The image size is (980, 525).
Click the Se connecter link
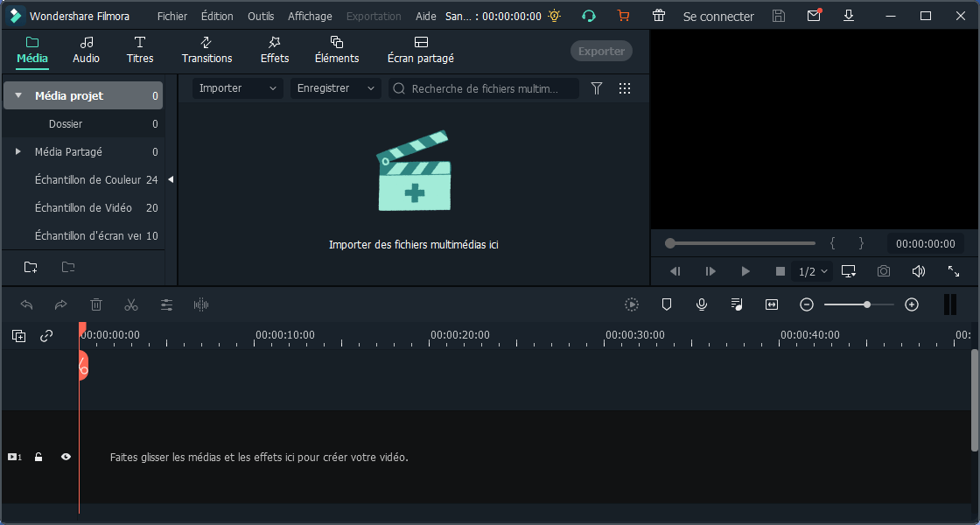(717, 16)
